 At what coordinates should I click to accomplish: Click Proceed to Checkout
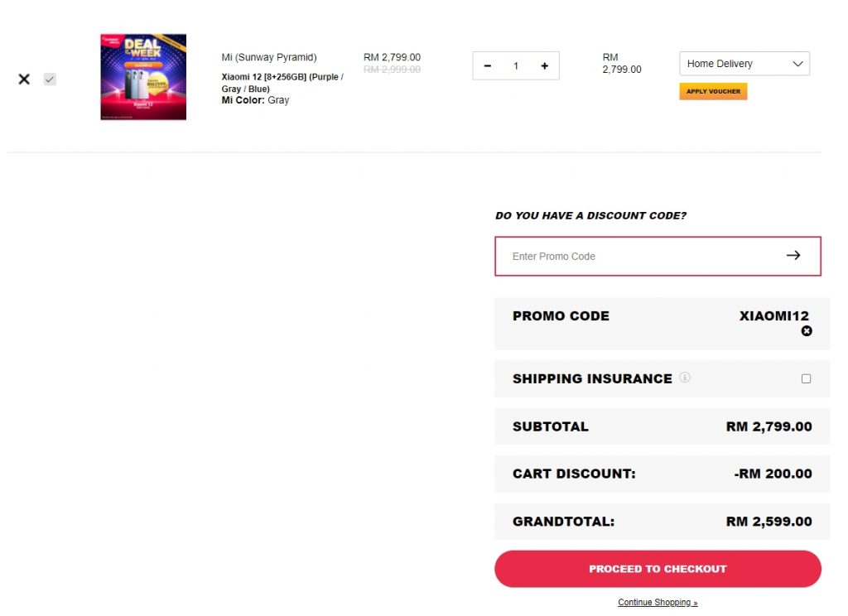point(658,569)
